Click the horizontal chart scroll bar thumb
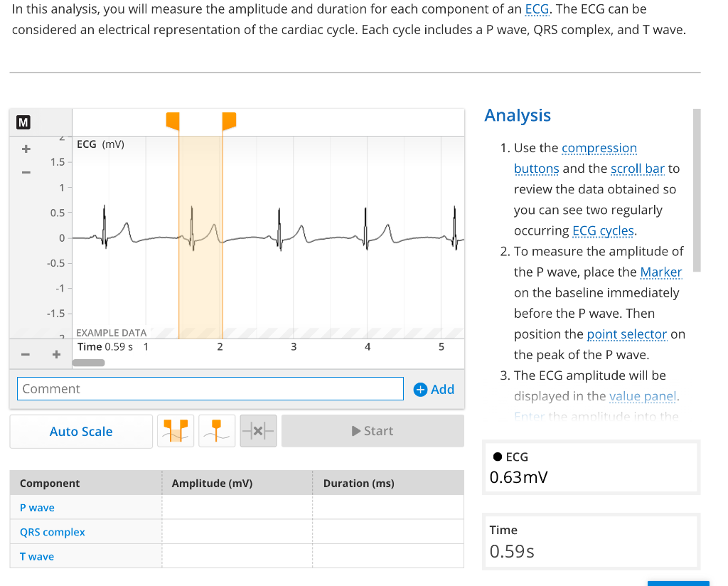The height and width of the screenshot is (586, 728). [89, 363]
